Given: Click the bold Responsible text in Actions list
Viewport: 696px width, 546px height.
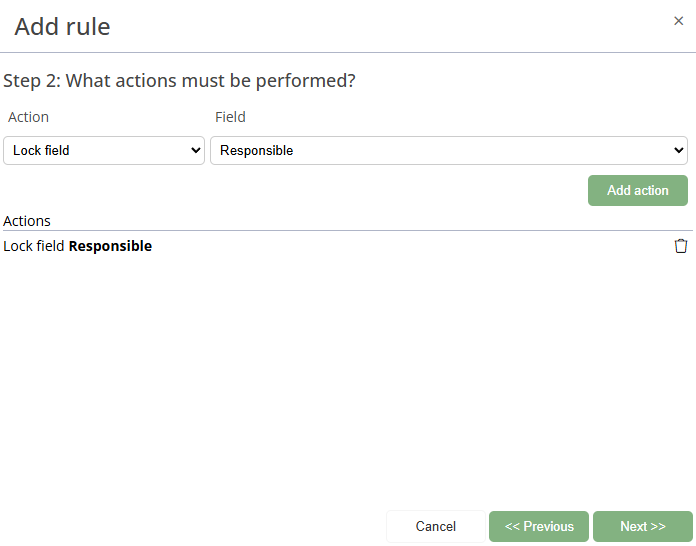Looking at the screenshot, I should tap(110, 246).
